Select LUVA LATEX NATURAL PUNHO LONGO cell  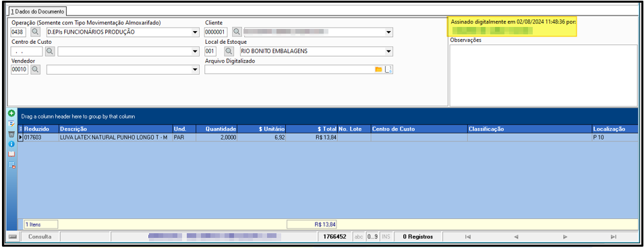point(115,137)
